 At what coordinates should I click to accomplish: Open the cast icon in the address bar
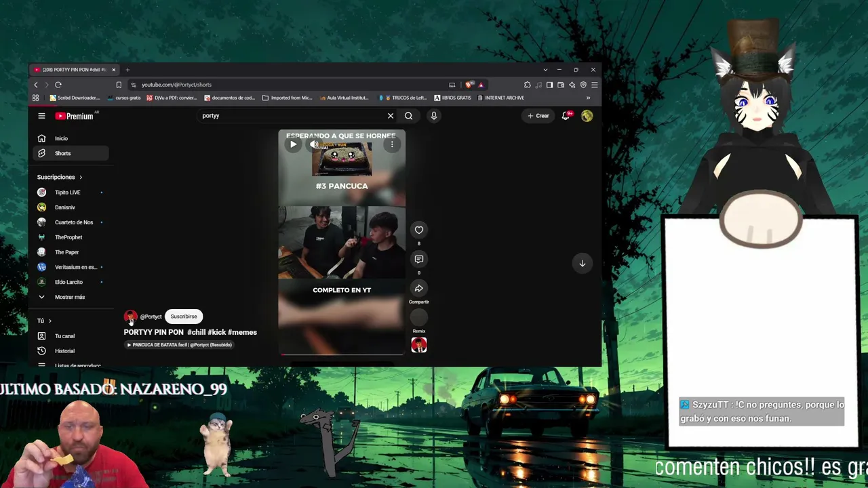point(452,85)
